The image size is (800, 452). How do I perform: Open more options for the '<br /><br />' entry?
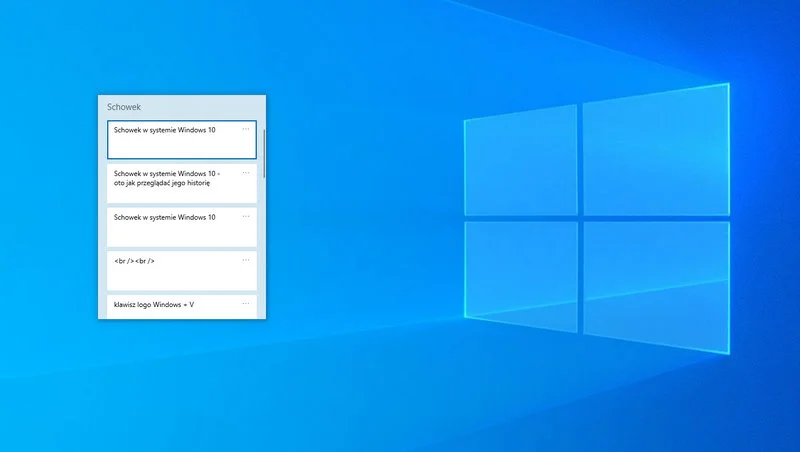click(246, 260)
